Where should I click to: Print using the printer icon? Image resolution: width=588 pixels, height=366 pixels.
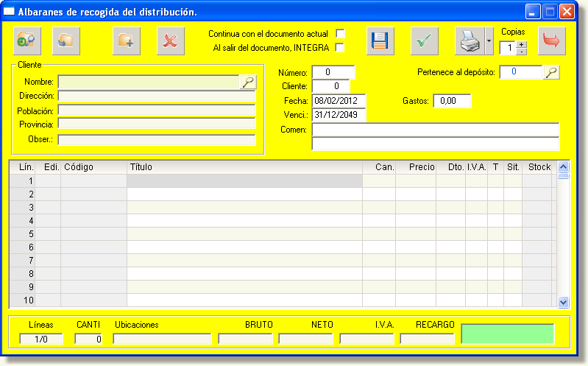pyautogui.click(x=470, y=41)
